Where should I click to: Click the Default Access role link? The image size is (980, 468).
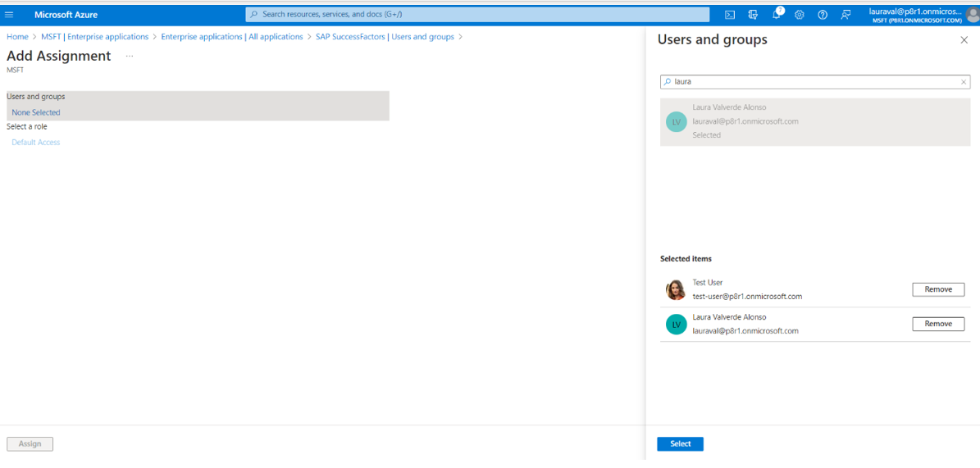pyautogui.click(x=35, y=143)
